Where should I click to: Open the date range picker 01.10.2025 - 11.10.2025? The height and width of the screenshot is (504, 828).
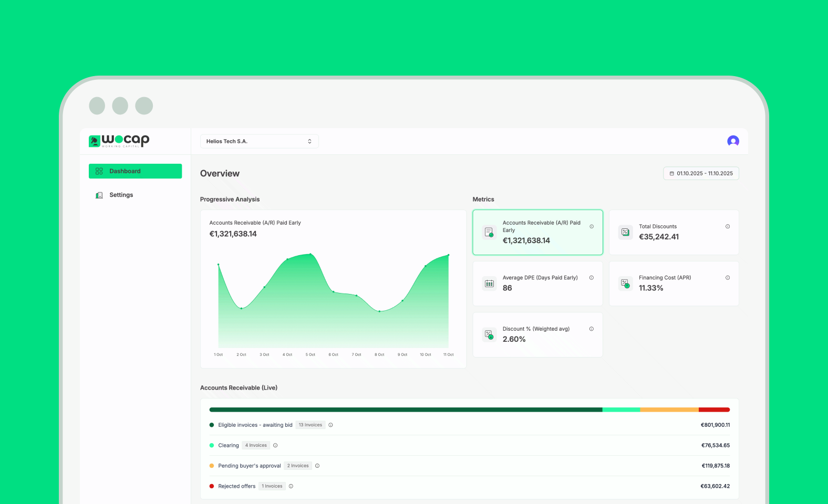[x=701, y=173]
